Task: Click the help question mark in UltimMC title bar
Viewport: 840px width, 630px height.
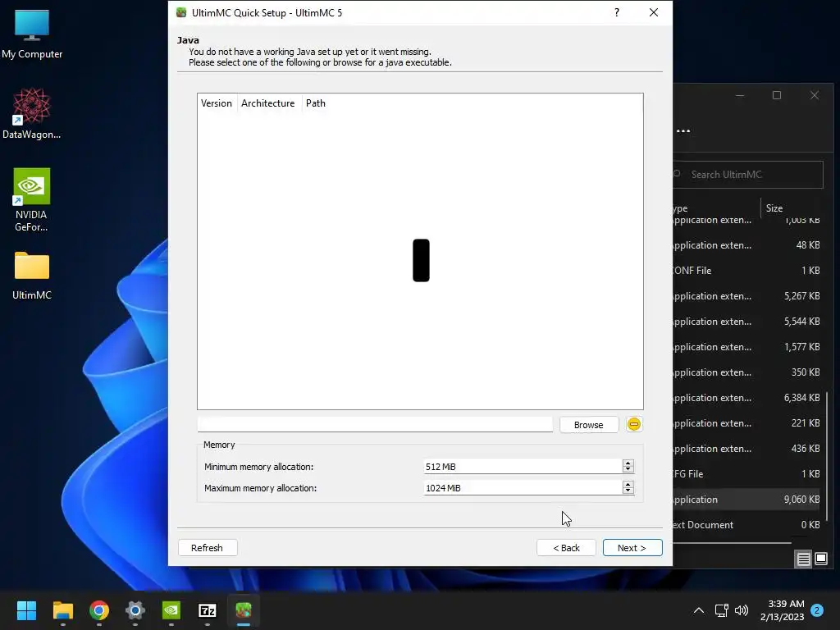Action: click(x=617, y=12)
